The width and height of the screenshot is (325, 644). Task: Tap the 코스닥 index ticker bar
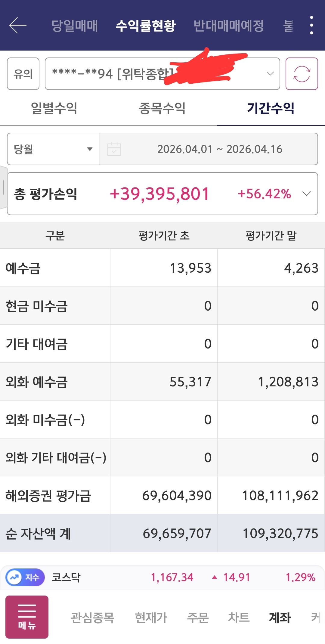181,577
